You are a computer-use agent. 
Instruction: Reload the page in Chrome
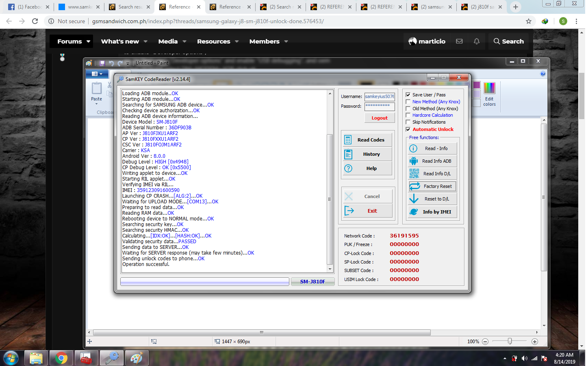coord(35,21)
